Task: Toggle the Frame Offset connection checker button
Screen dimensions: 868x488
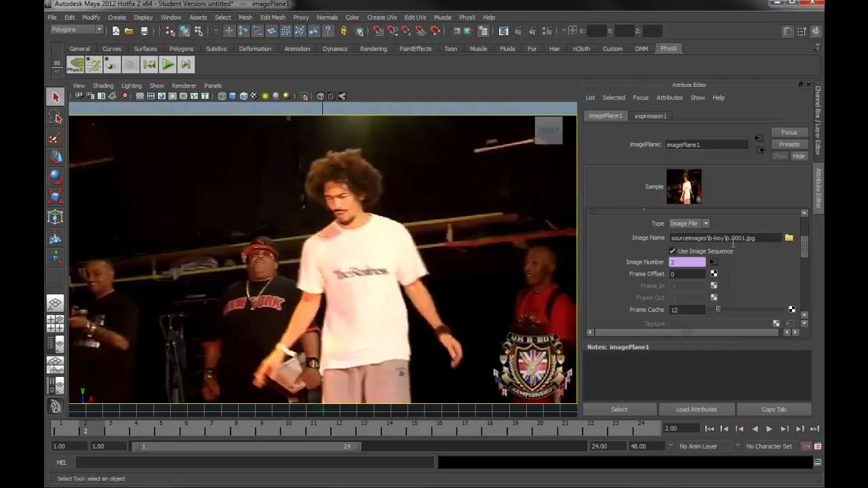Action: [x=713, y=274]
